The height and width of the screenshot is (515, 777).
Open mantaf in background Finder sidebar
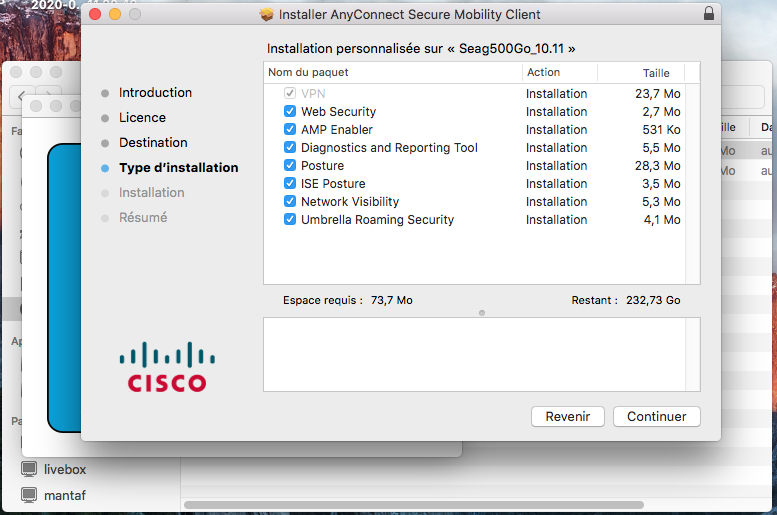pyautogui.click(x=64, y=495)
